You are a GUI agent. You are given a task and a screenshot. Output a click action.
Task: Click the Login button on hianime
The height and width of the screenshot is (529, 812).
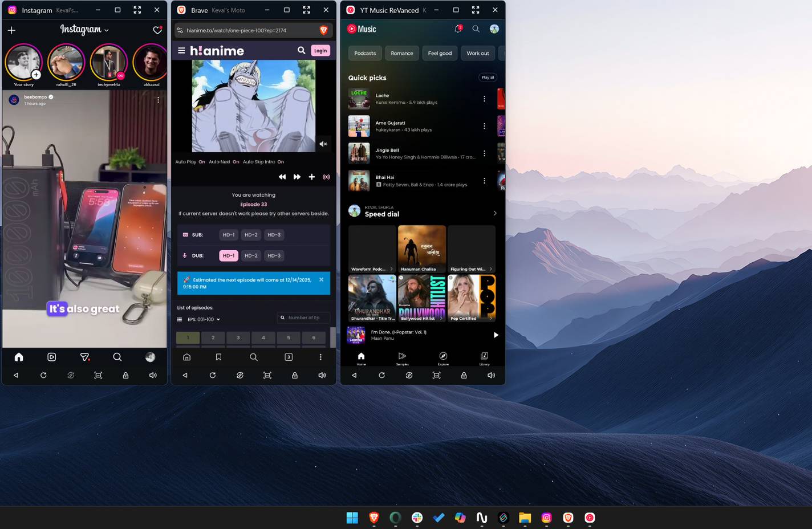pos(320,50)
